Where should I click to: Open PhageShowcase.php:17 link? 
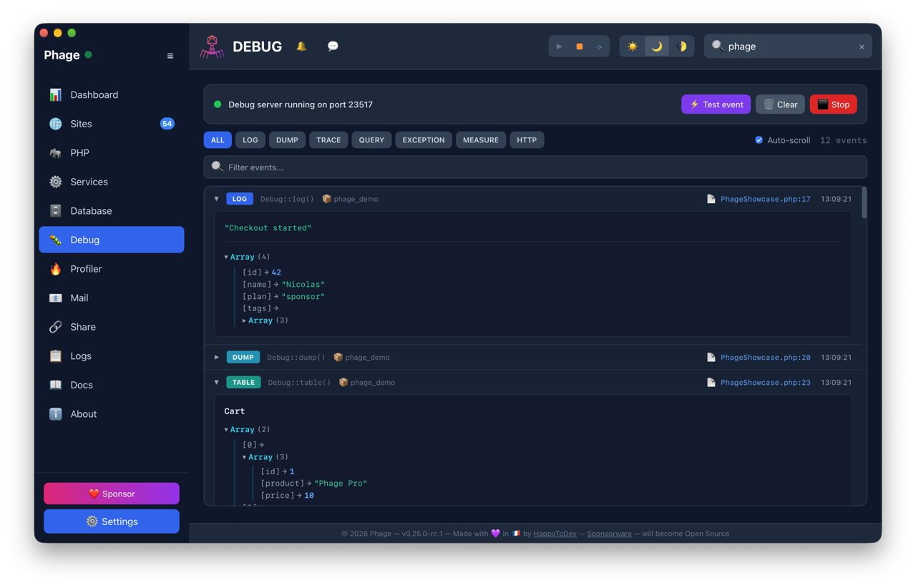pos(765,199)
